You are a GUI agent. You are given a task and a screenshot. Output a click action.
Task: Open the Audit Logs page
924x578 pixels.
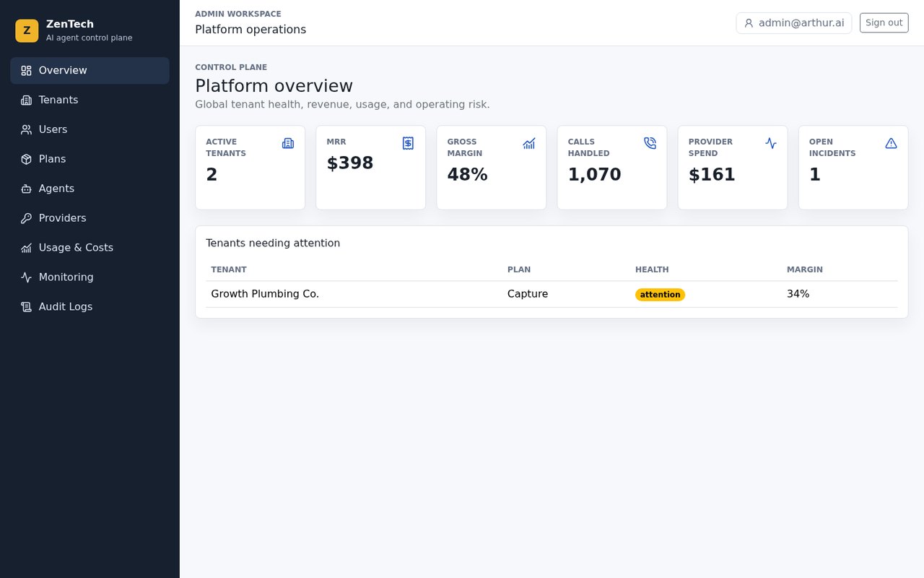click(90, 308)
